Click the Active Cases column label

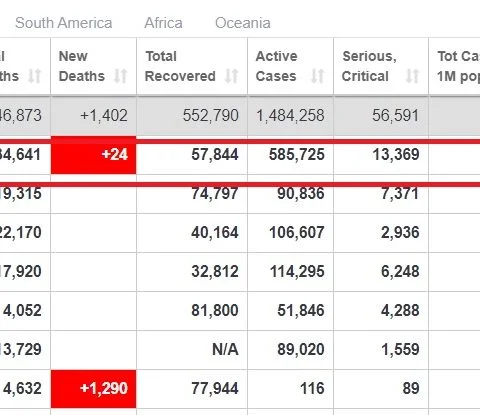click(276, 66)
